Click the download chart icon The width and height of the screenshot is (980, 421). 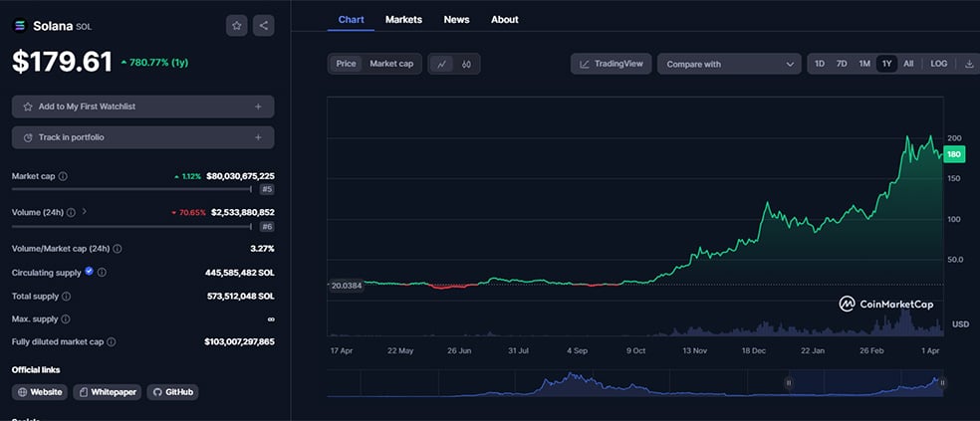(x=969, y=64)
